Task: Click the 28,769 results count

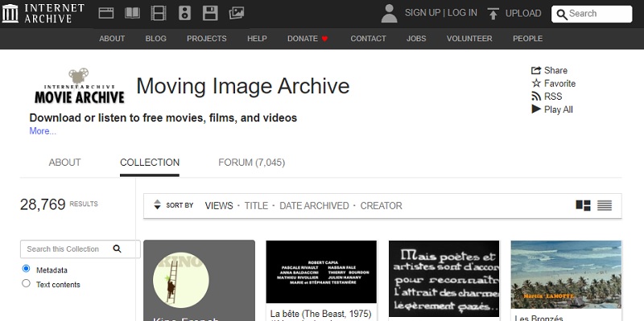Action: pos(43,204)
